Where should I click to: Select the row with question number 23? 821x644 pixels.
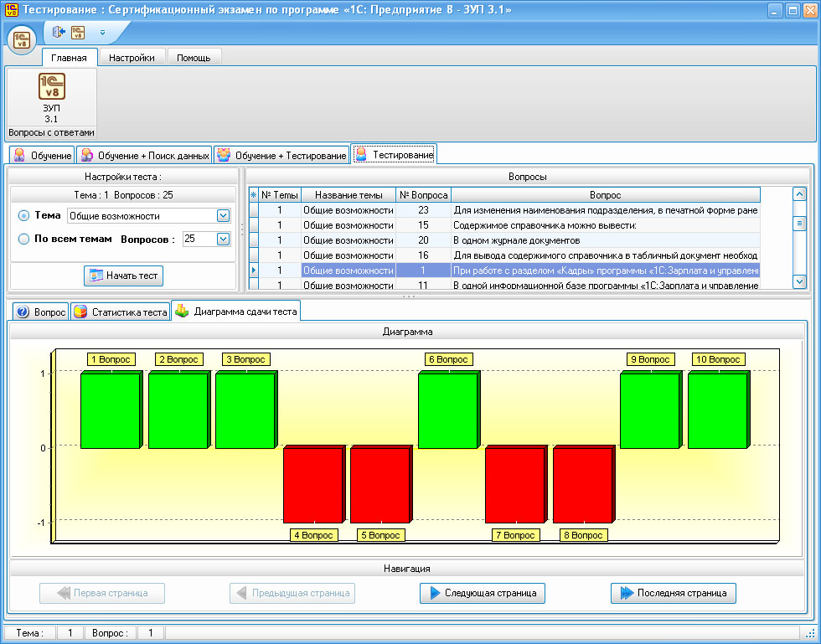503,210
